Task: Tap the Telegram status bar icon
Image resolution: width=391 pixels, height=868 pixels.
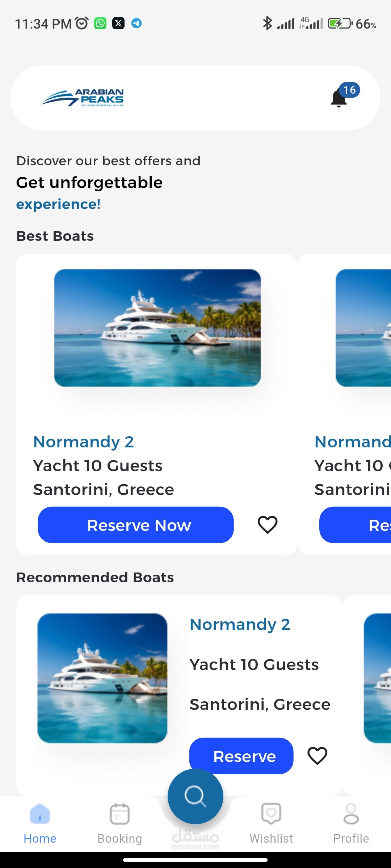Action: 136,24
